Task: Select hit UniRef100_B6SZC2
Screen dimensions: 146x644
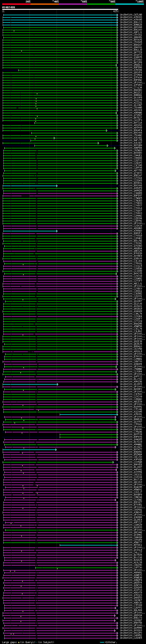Action: [131, 93]
